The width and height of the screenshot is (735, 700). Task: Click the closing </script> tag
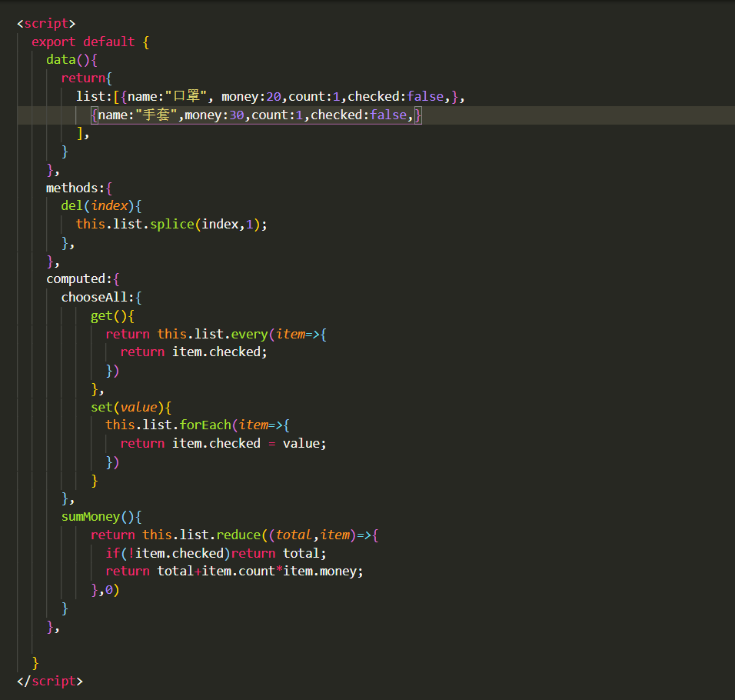pos(50,681)
